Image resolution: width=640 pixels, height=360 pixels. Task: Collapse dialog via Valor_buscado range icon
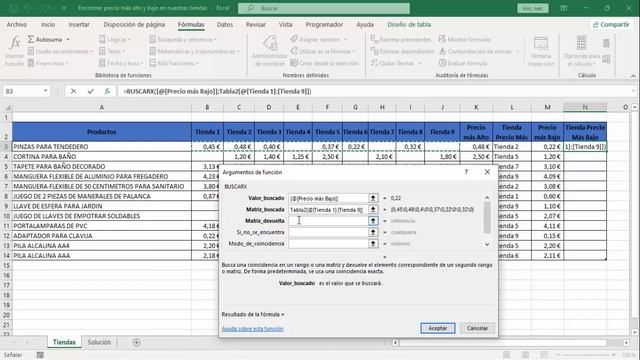tap(373, 198)
